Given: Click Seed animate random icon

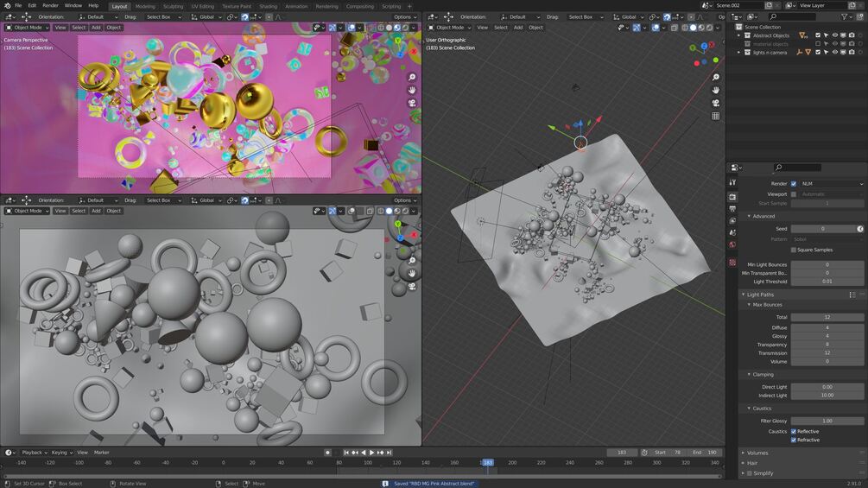Looking at the screenshot, I should tap(860, 229).
